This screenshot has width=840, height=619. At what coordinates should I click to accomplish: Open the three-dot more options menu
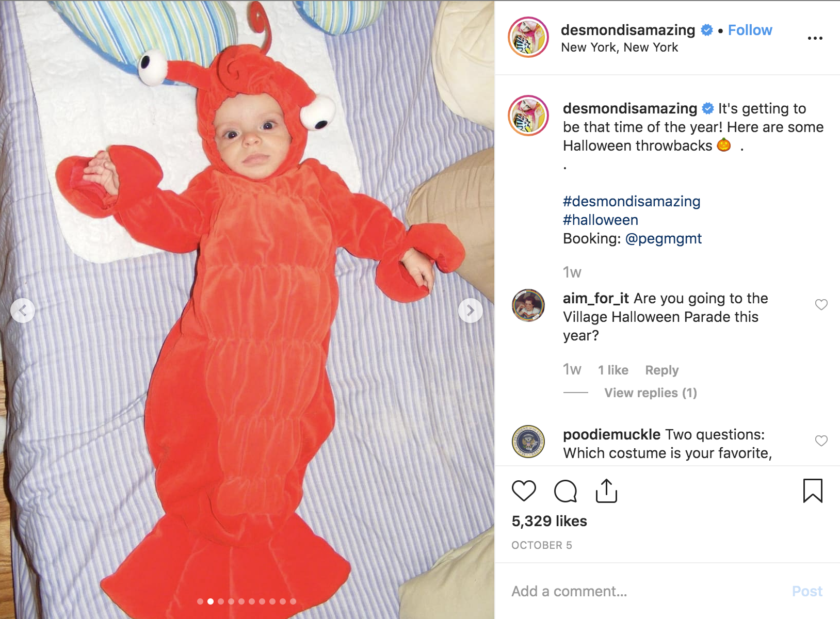tap(815, 38)
